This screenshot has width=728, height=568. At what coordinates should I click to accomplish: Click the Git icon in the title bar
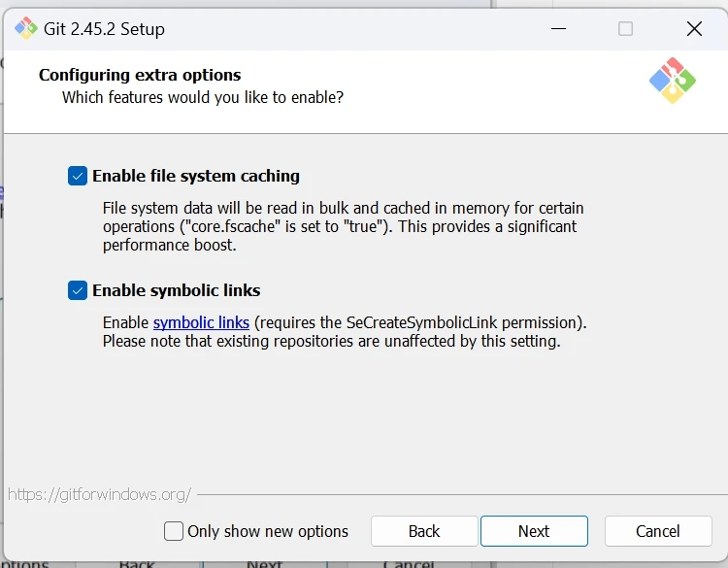[25, 28]
